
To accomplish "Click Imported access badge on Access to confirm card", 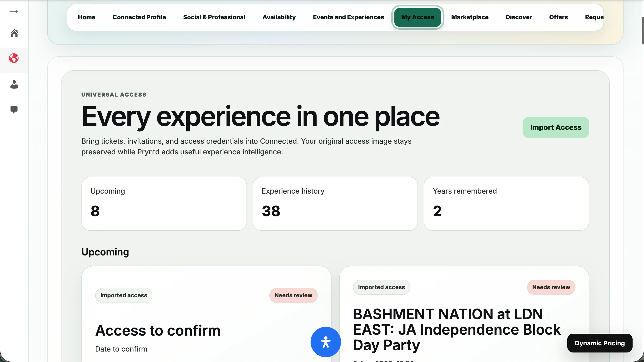I will point(124,295).
